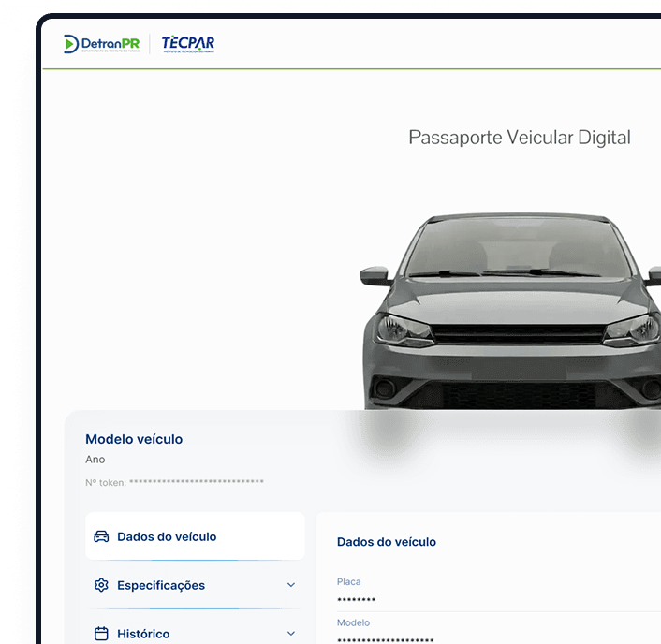
Task: Select the Dados do veículo menu item
Action: [x=195, y=536]
